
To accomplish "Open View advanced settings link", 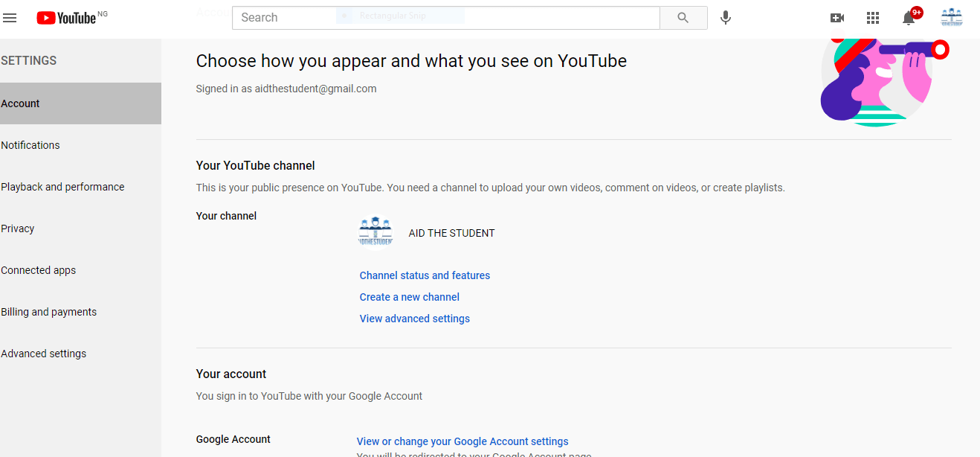I will [414, 318].
